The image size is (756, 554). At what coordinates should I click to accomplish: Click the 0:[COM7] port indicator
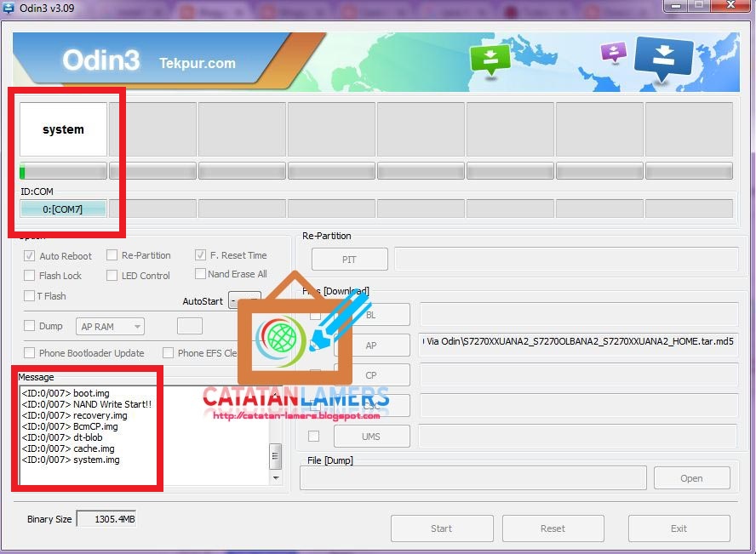pos(63,209)
